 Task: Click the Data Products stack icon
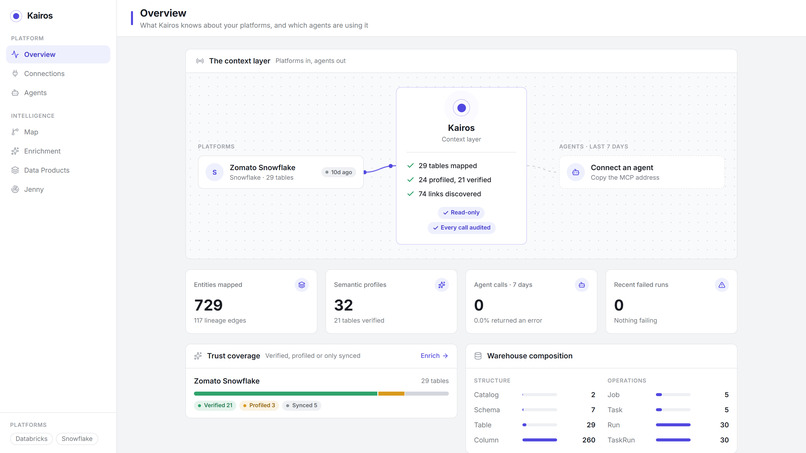pyautogui.click(x=15, y=170)
